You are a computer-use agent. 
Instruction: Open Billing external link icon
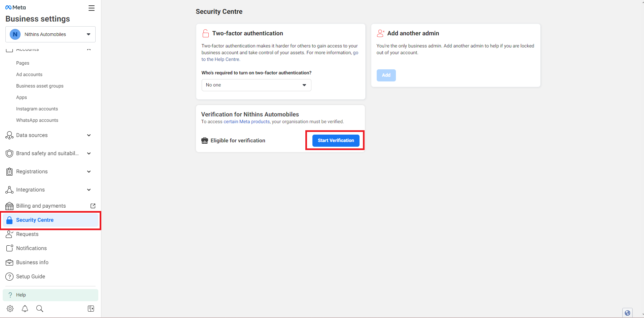tap(93, 206)
